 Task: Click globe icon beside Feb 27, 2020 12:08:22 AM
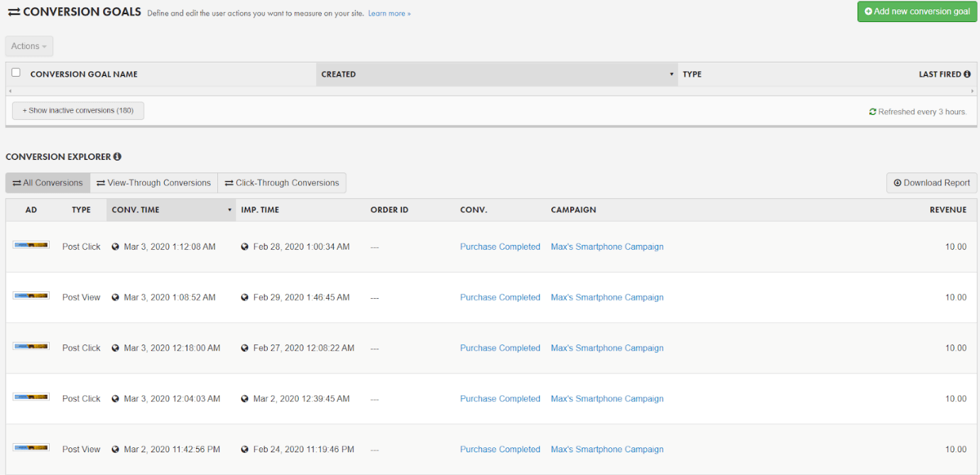coord(245,348)
